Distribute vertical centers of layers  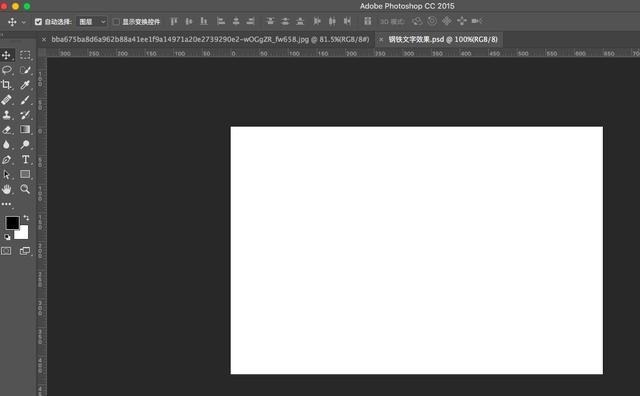(x=285, y=21)
